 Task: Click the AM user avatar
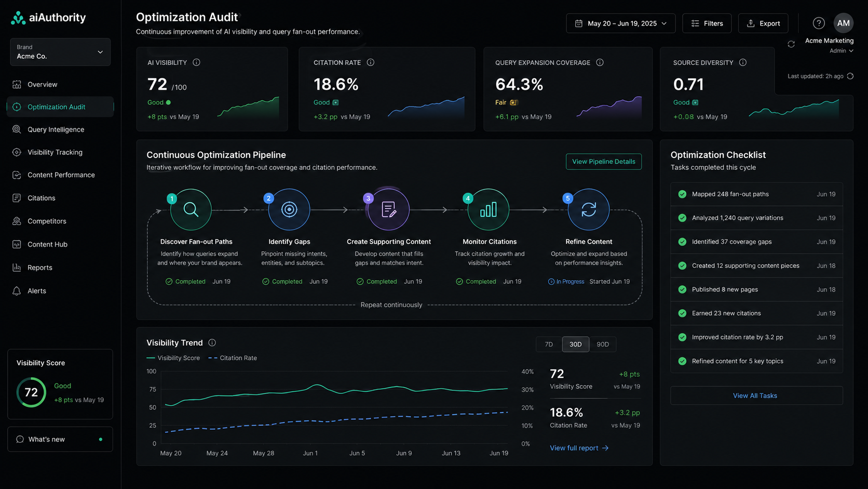[844, 23]
